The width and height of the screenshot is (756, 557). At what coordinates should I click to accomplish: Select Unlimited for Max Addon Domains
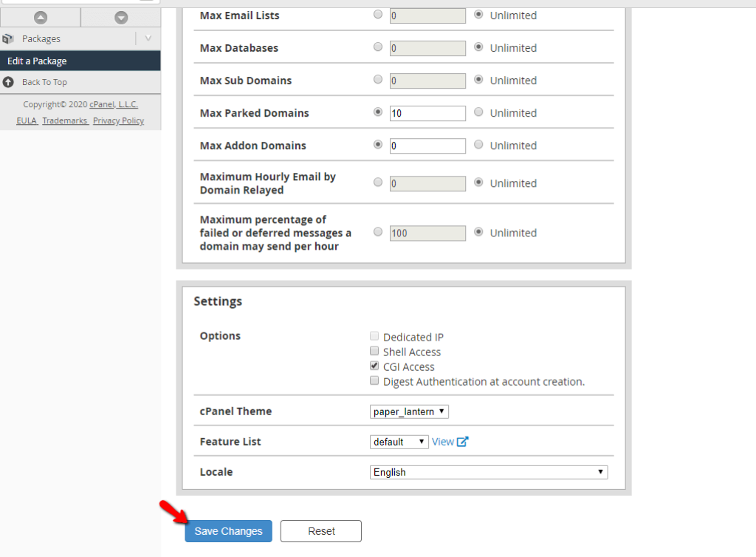pos(478,144)
